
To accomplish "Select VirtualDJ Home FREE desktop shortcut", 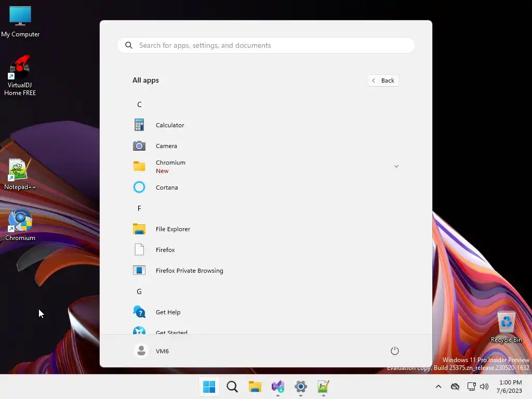I will 20,76.
